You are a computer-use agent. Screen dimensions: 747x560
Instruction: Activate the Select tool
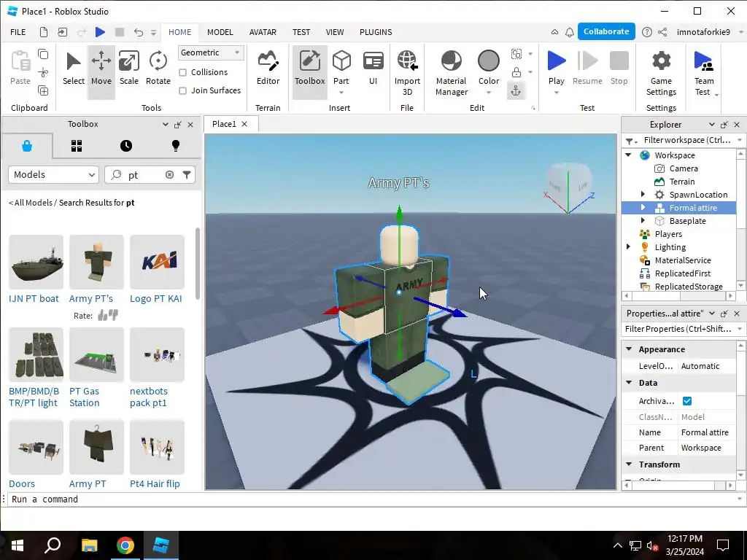point(74,69)
